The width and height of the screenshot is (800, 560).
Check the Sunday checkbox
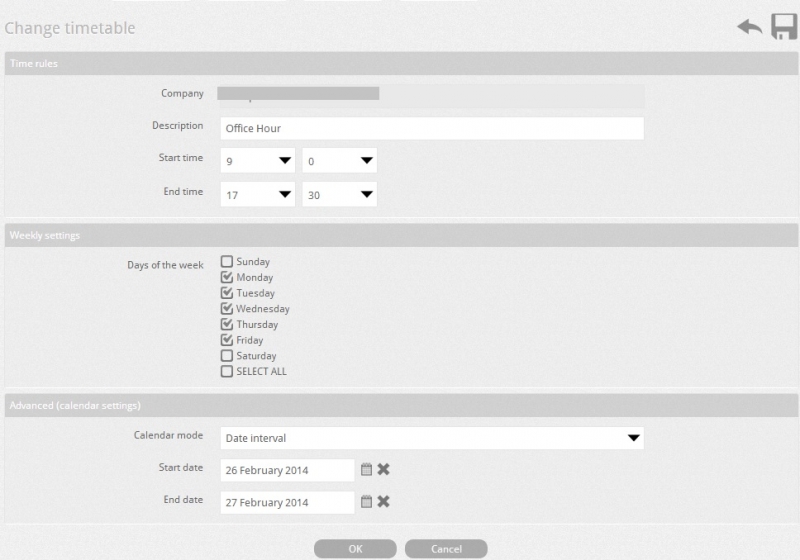click(227, 262)
